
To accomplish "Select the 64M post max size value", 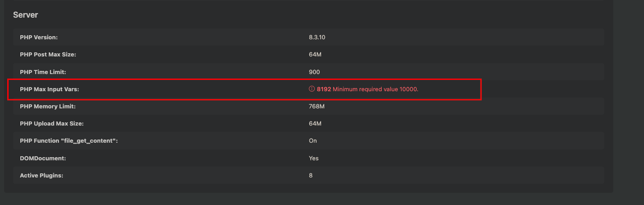I will click(315, 54).
